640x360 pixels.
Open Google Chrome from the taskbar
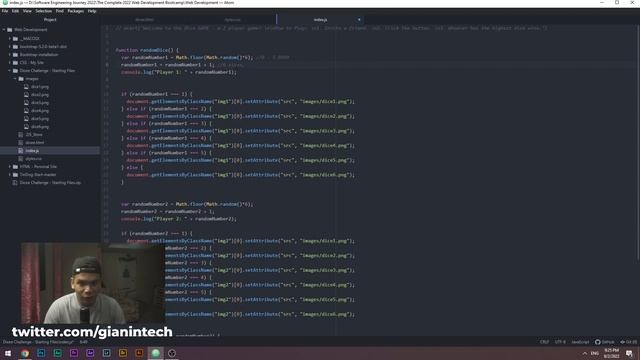click(25, 353)
